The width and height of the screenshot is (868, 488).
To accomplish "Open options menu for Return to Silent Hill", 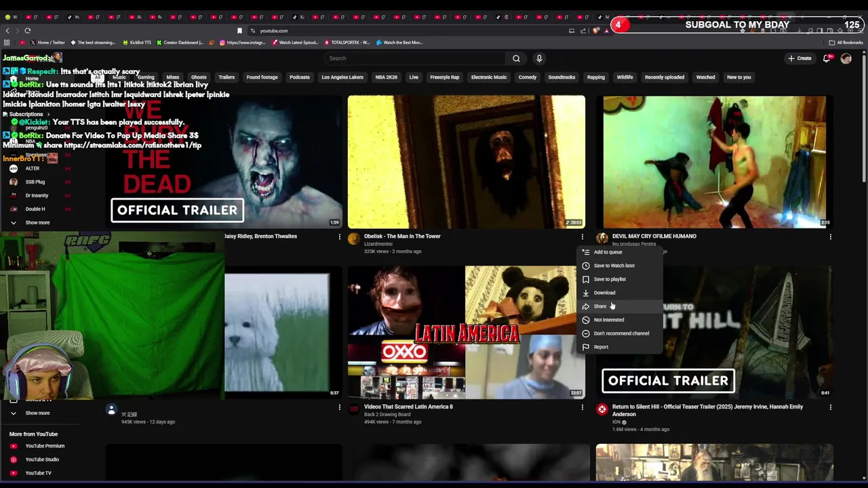I will [830, 407].
